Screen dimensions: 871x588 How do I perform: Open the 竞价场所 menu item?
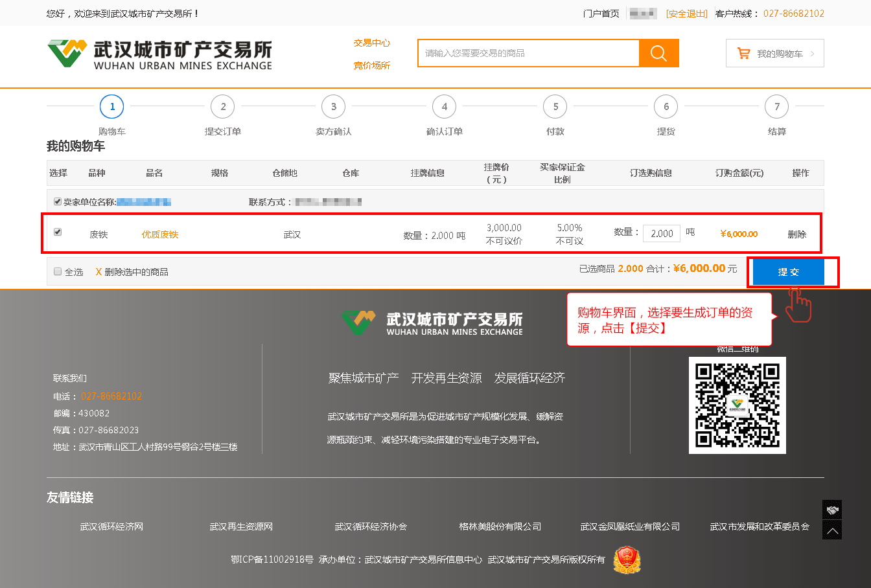tap(371, 65)
